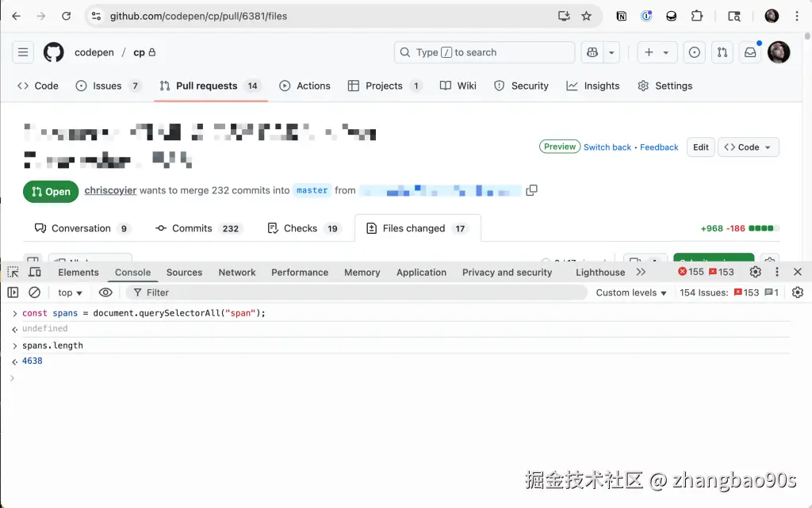Viewport: 812px width, 508px height.
Task: Open the GitHub issues shortcut icon
Action: coord(695,52)
